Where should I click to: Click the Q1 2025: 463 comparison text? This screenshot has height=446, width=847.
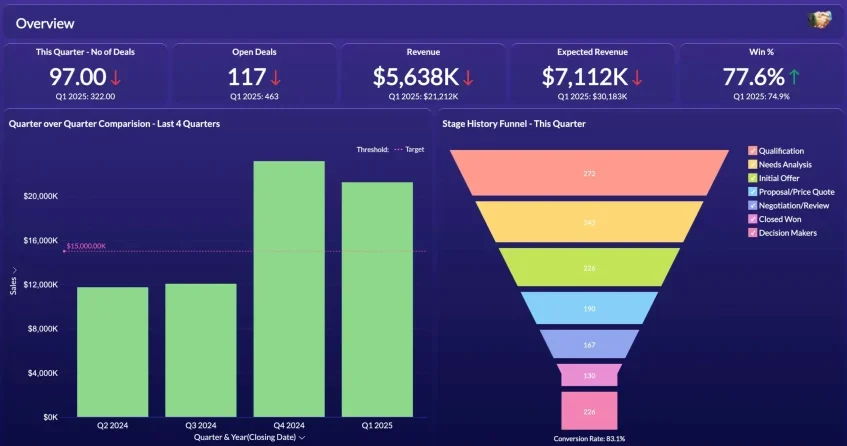tap(254, 96)
